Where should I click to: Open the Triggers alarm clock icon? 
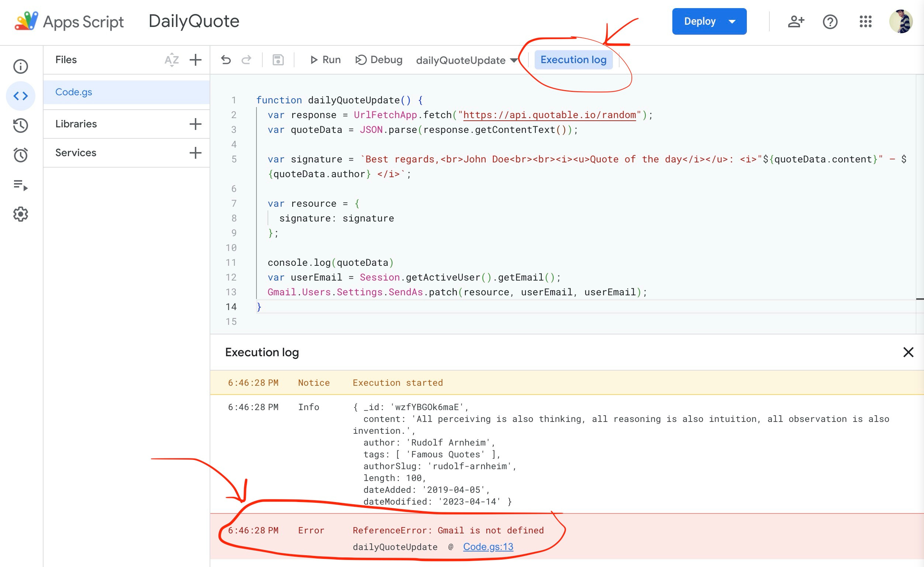pos(21,155)
